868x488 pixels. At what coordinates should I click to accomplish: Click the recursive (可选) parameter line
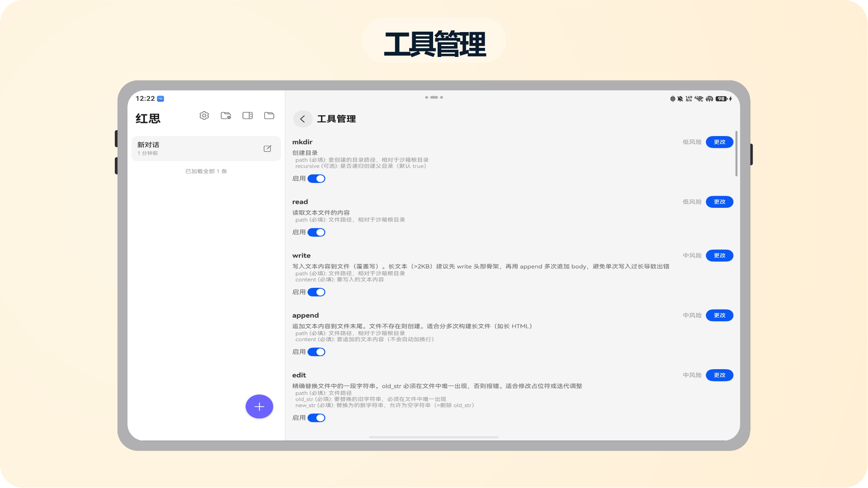[361, 166]
